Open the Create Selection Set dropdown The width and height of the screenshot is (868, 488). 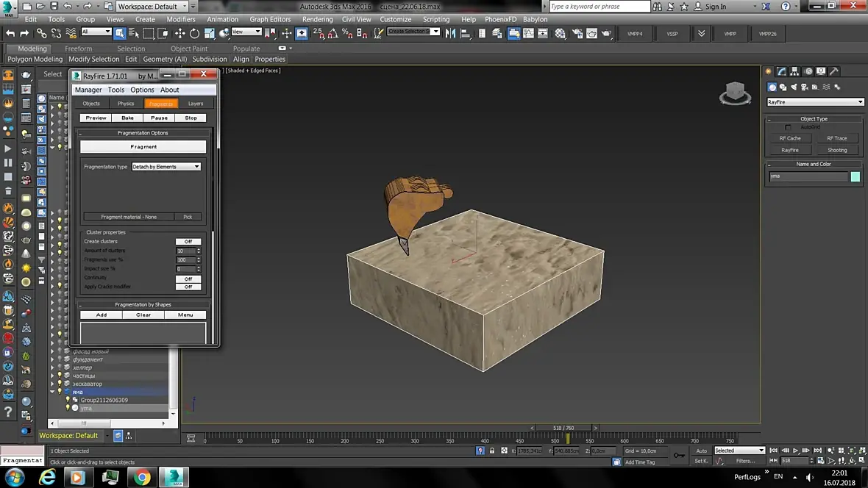coord(413,32)
